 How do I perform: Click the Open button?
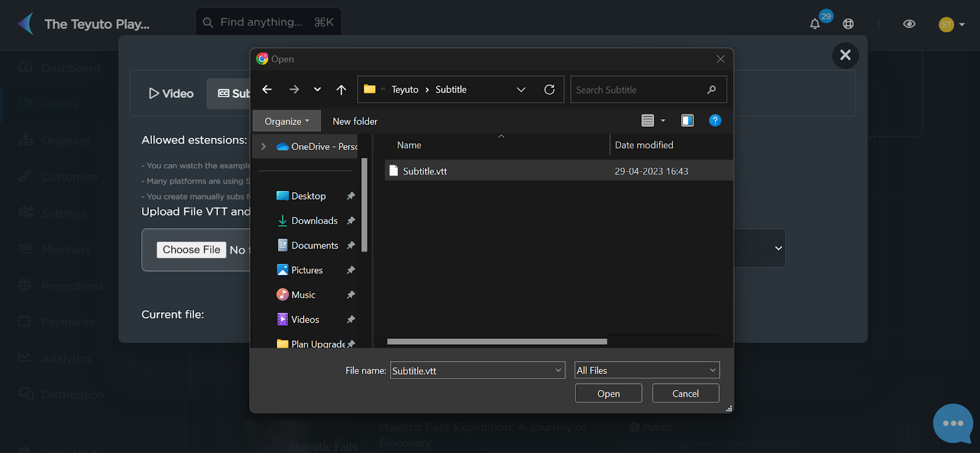point(608,394)
